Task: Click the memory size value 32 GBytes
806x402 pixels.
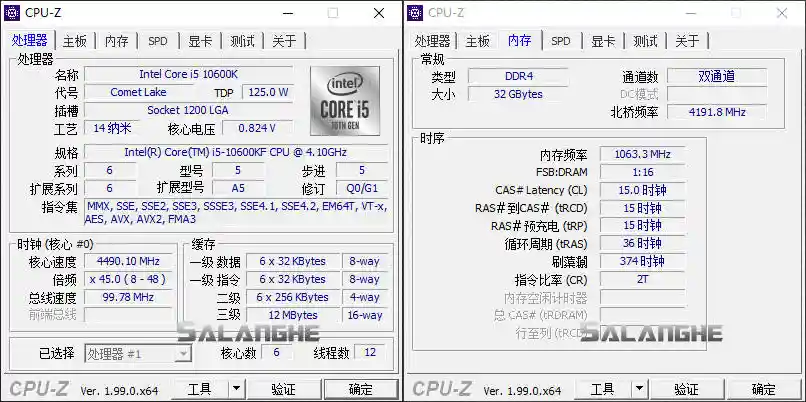Action: (x=518, y=94)
